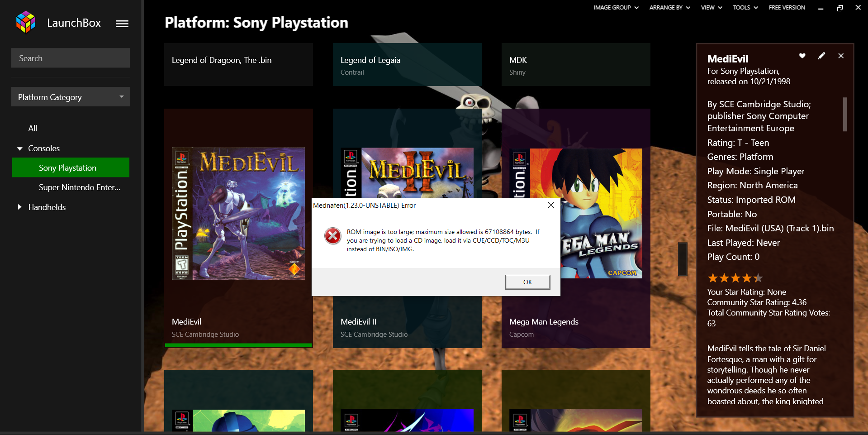Select Legend of Dragoon, The .bin card
Screen dimensions: 868x435
point(238,64)
